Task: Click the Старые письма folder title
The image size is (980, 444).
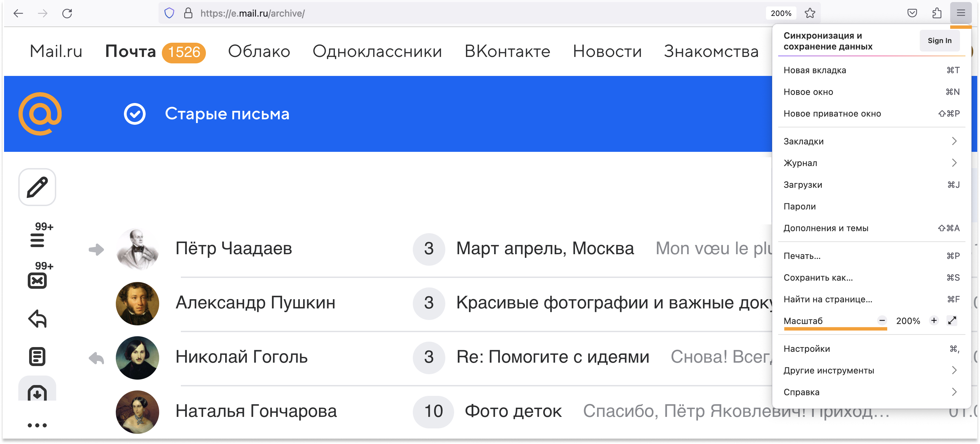Action: tap(227, 114)
